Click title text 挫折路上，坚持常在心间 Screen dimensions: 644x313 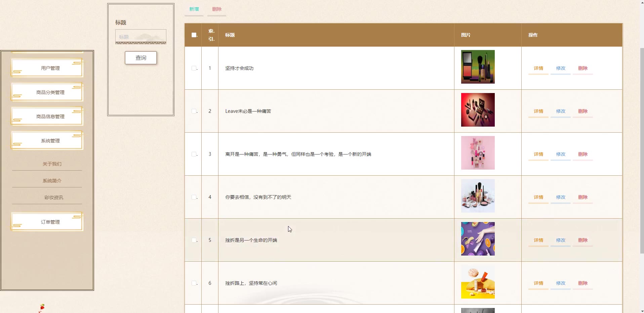(x=251, y=283)
